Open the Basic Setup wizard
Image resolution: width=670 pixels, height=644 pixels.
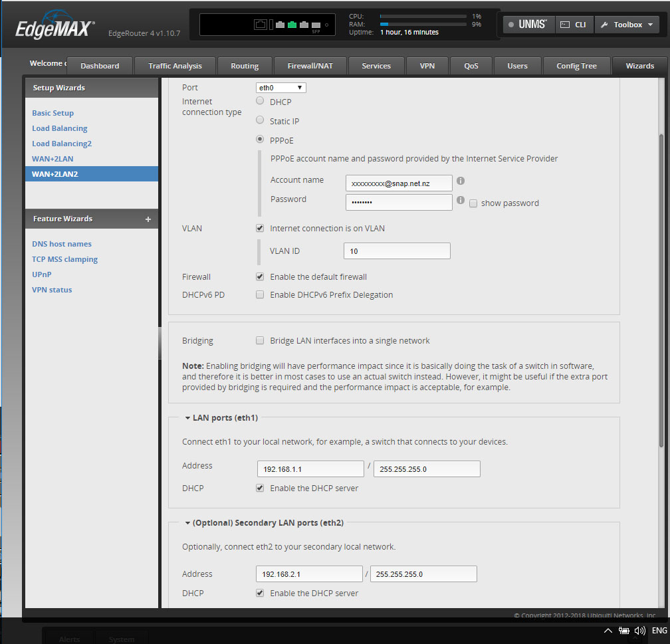point(53,113)
